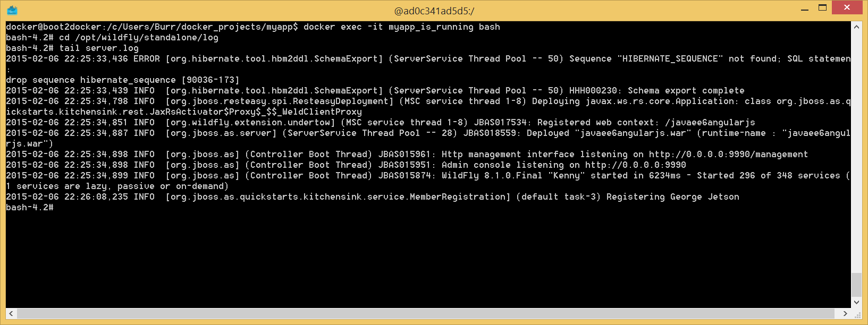The width and height of the screenshot is (868, 325).
Task: Click the 'docker exec -it myapp_is_running bash' command
Action: [401, 27]
